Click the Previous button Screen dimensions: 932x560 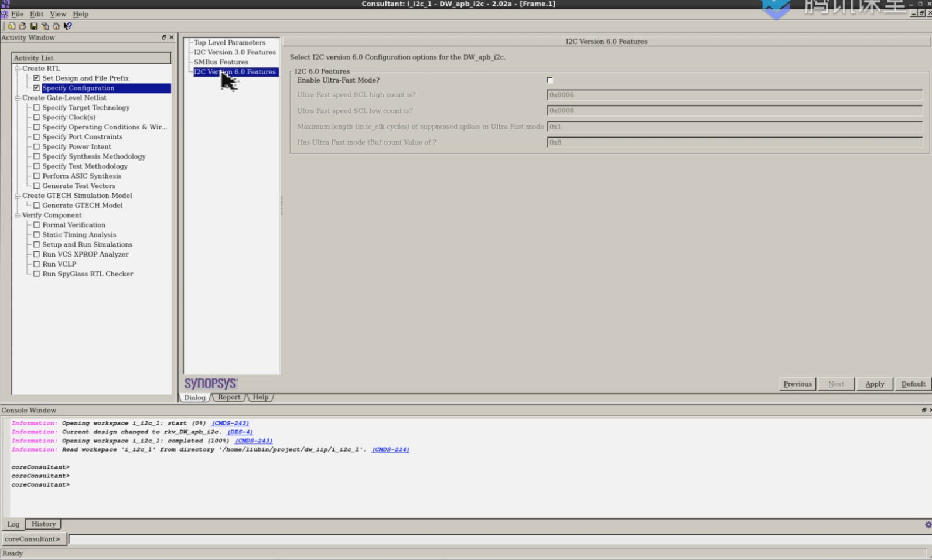point(797,384)
